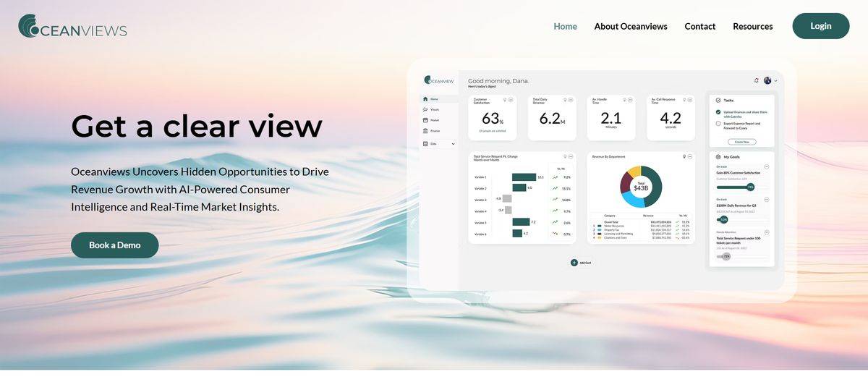The image size is (868, 377).
Task: Open dropdown arrow beside profile avatar
Action: (x=776, y=81)
